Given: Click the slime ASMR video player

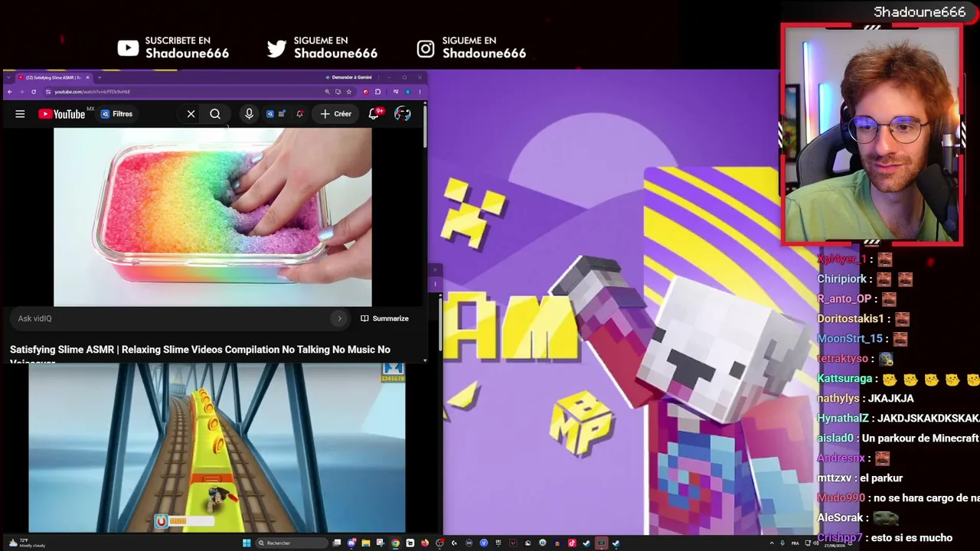Looking at the screenshot, I should pos(213,217).
